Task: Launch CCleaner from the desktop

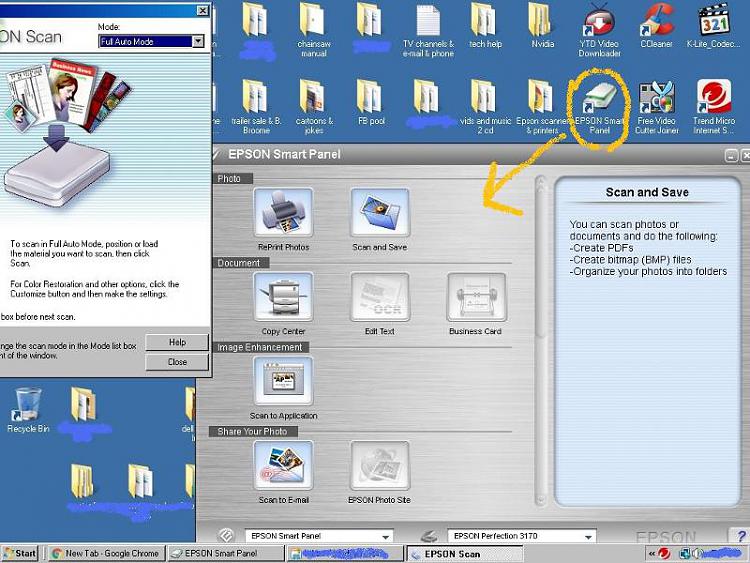Action: [x=657, y=26]
